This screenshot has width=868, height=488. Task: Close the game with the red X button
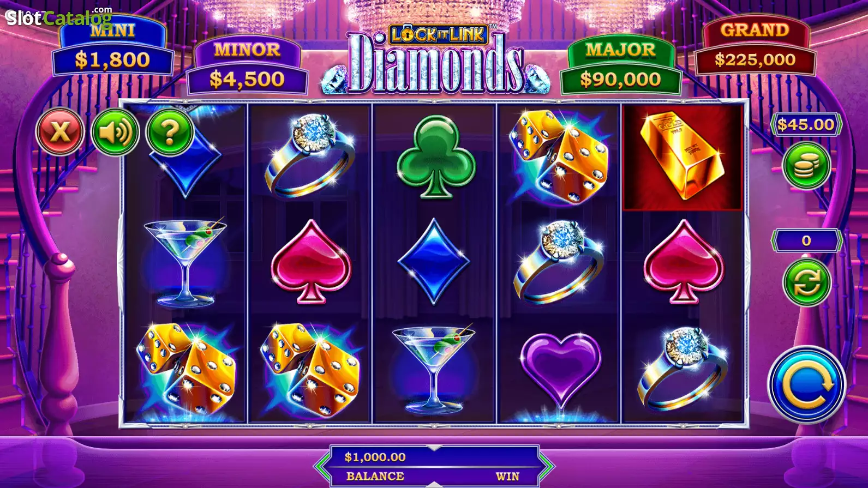(x=60, y=131)
